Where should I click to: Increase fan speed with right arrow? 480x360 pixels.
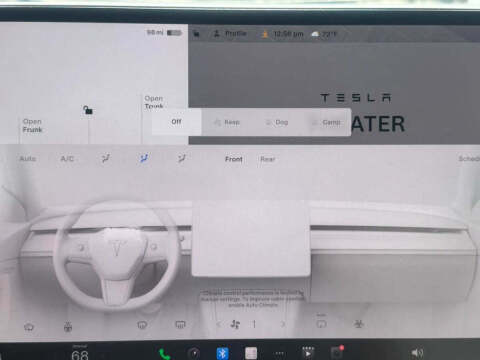283,324
